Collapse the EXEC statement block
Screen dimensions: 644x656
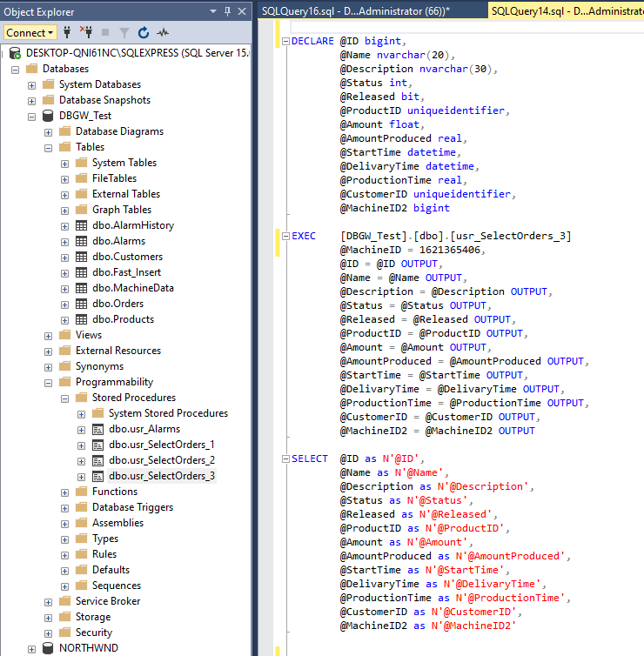[284, 236]
